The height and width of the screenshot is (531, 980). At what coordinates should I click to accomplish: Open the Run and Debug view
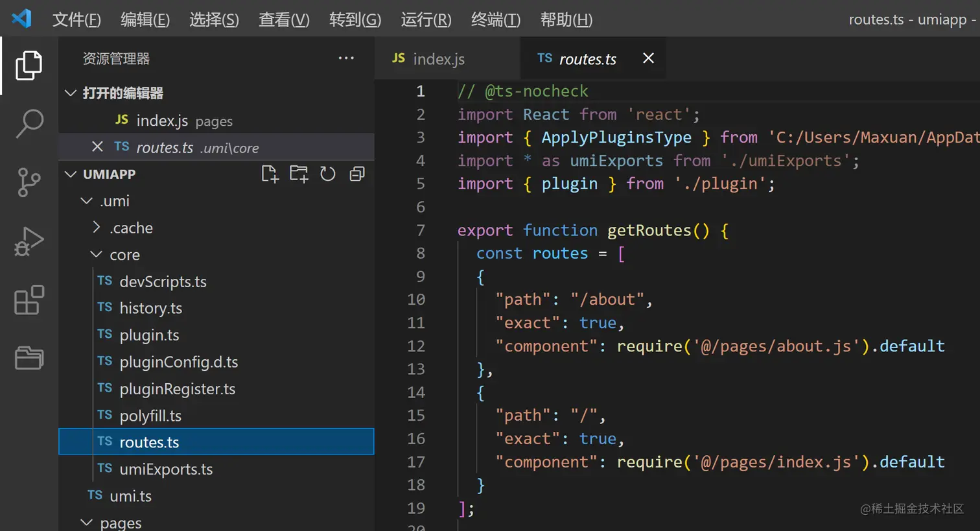[29, 241]
